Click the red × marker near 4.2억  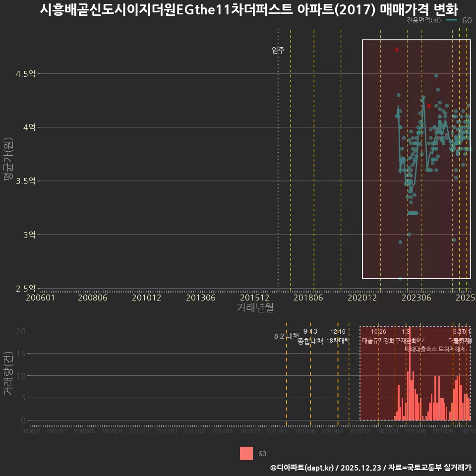[x=429, y=106]
